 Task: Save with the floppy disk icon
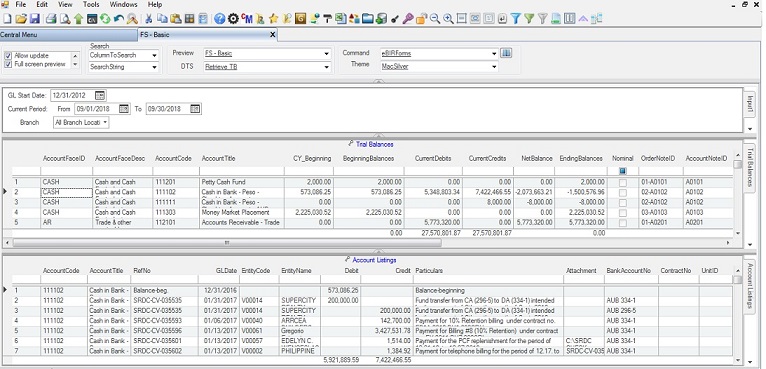pyautogui.click(x=34, y=19)
